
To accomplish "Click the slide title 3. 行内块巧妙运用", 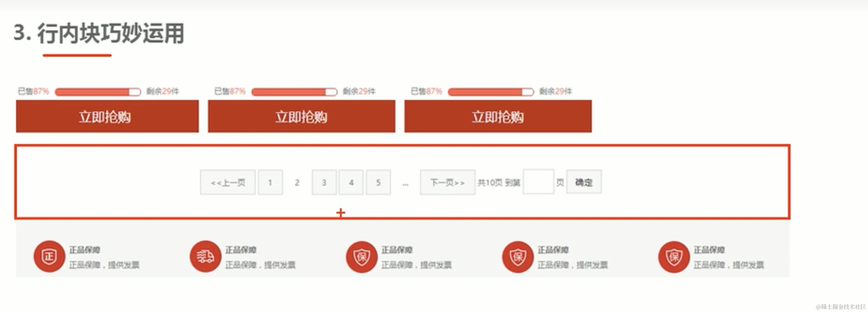I will (99, 33).
